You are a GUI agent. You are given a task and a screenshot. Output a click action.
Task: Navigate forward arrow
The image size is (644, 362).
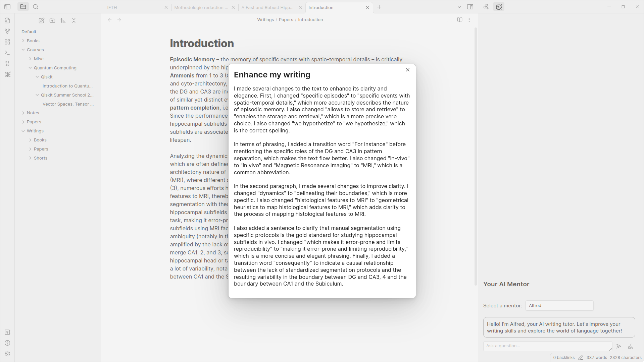119,20
